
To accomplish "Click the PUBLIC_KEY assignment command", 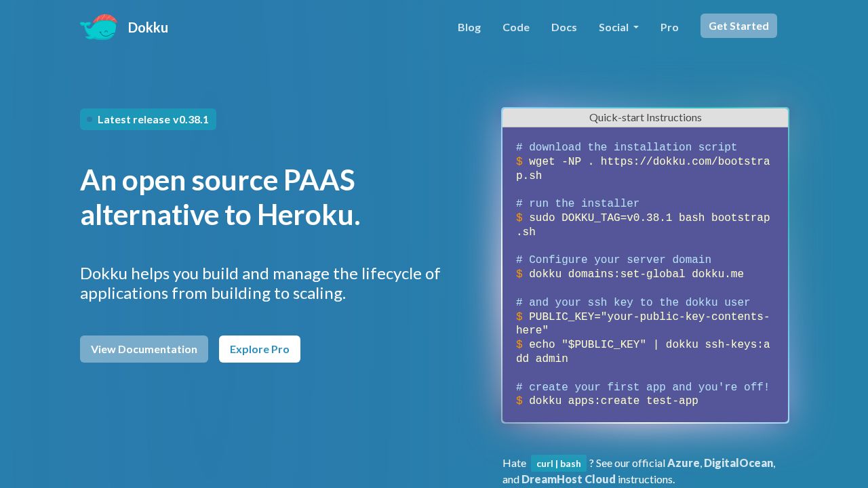I will [643, 324].
